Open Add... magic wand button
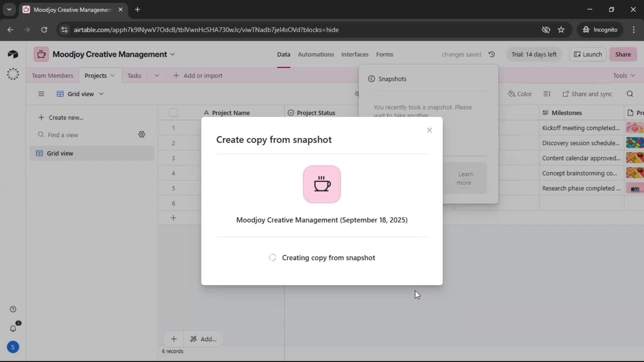 (x=204, y=339)
